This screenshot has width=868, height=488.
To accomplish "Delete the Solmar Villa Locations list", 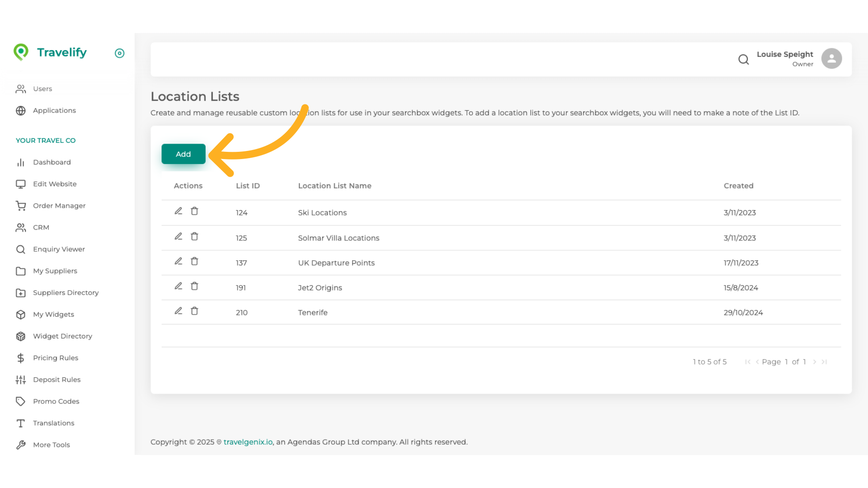I will point(194,236).
